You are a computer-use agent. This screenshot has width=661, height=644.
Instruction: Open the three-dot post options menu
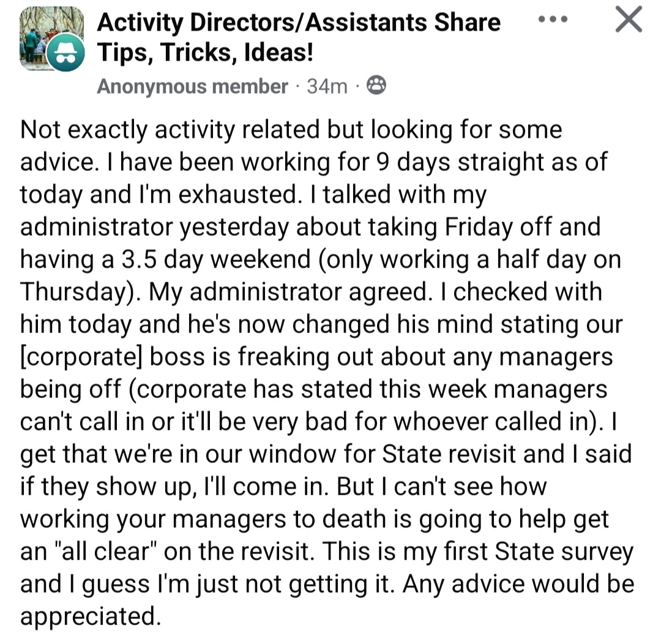pos(553,19)
